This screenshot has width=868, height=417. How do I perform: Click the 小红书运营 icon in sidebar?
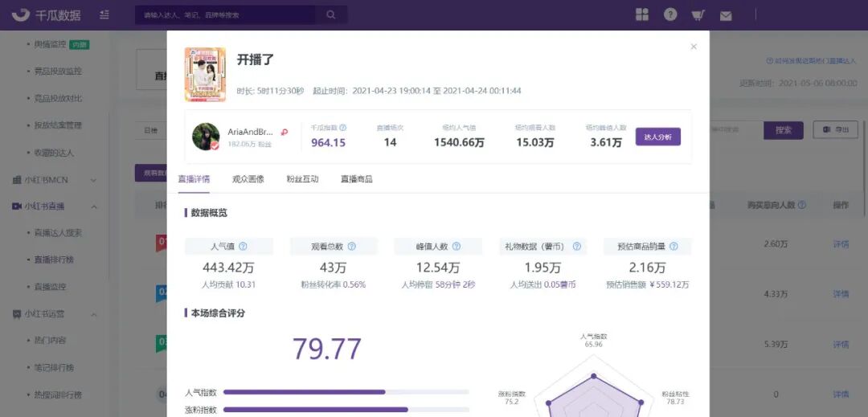point(17,314)
